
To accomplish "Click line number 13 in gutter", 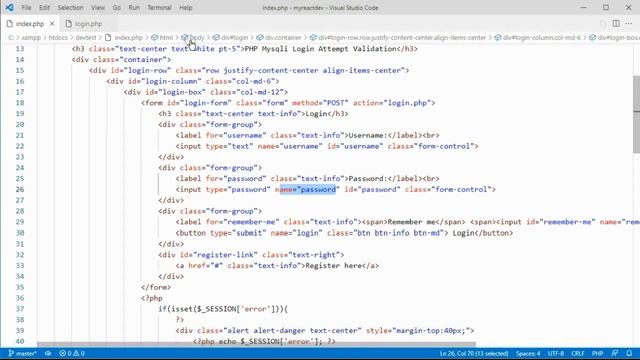I will coord(20,49).
